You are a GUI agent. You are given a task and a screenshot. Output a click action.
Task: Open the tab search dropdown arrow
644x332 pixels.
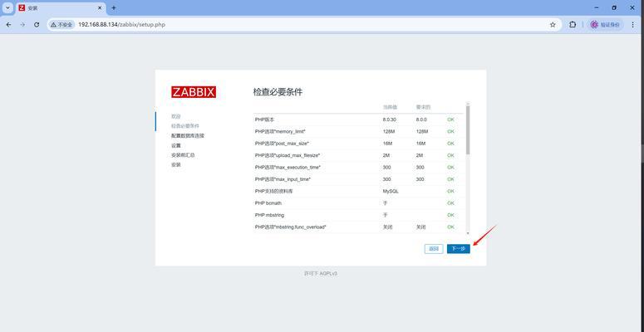point(7,7)
